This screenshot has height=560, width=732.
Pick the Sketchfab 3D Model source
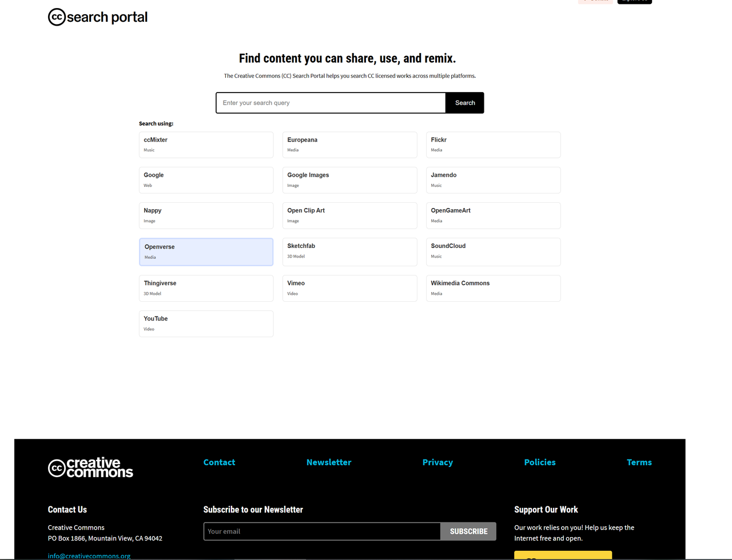[350, 252]
